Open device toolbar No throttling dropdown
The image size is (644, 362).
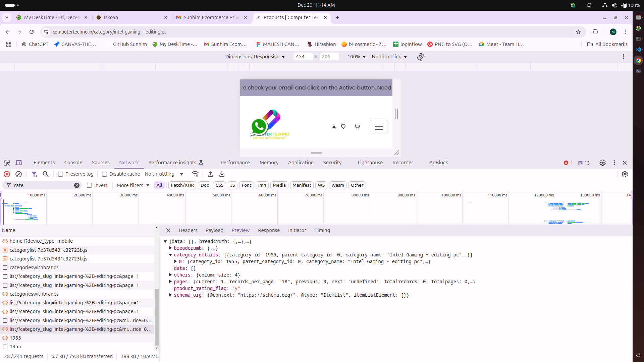click(389, 57)
